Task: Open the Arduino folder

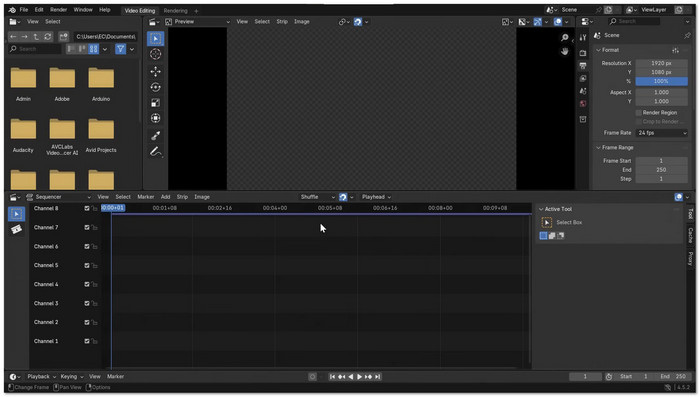Action: (101, 84)
